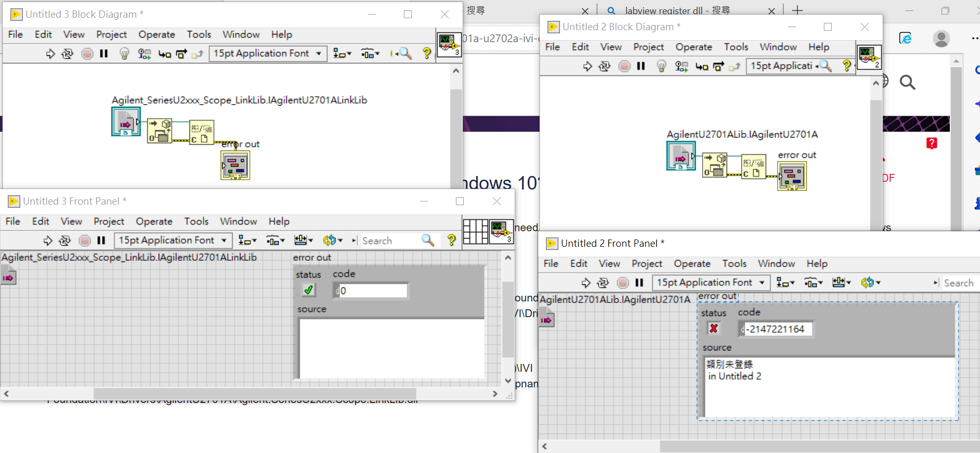
Task: Select Constructor node in Untitled 2 Block Diagram
Action: click(715, 165)
